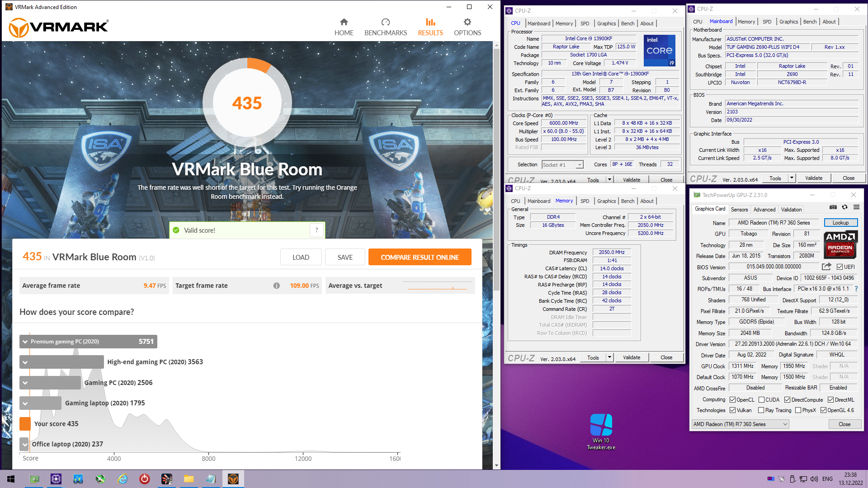The width and height of the screenshot is (868, 488).
Task: Toggle the OpenCL checkbox
Action: 733,400
